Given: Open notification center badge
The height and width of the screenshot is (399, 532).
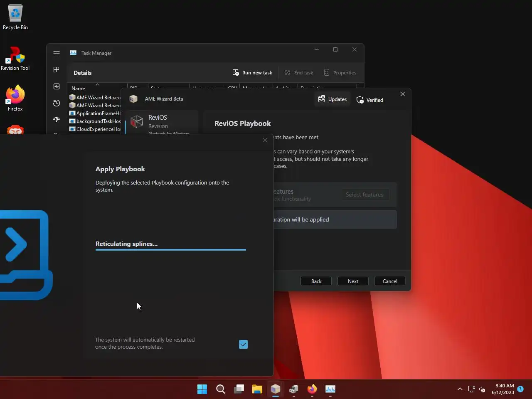Looking at the screenshot, I should [x=520, y=389].
